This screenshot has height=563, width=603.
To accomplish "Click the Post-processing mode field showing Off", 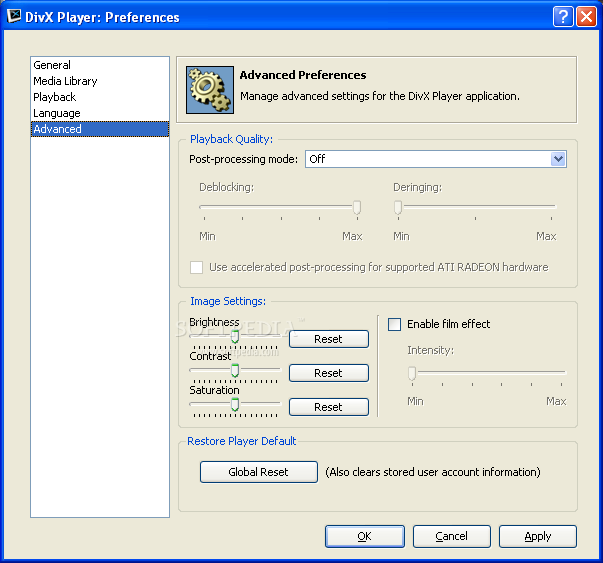I will 435,159.
